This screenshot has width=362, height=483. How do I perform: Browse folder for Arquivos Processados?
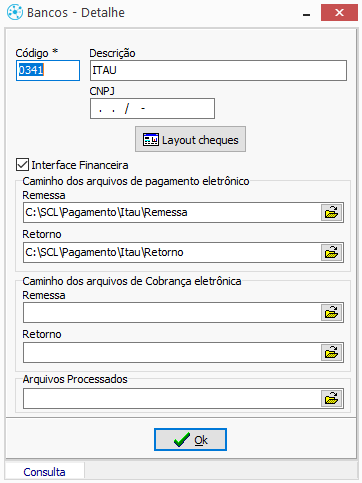[332, 399]
